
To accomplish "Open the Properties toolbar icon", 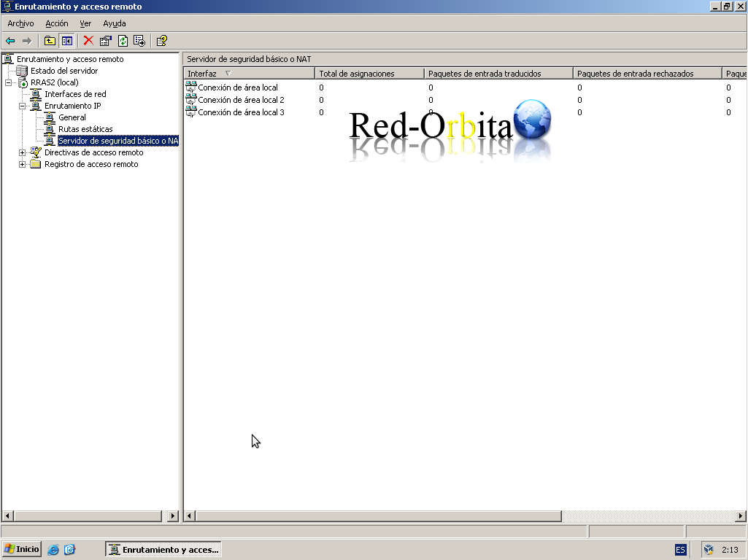I will (x=105, y=41).
